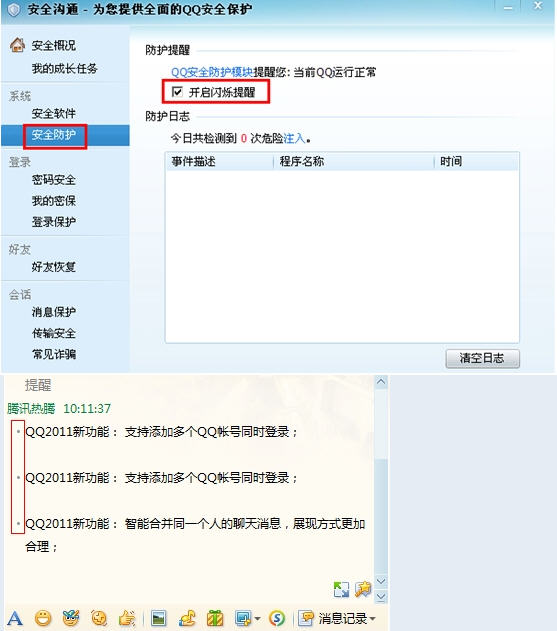Open the emoticon smiley picker
Viewport: 557px width, 631px height.
(43, 618)
